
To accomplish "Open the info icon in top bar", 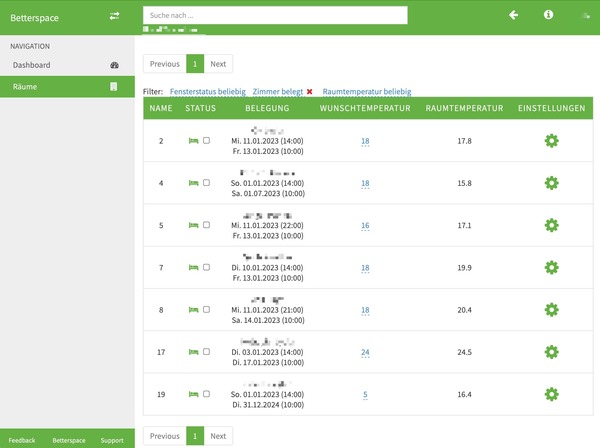I will 548,15.
